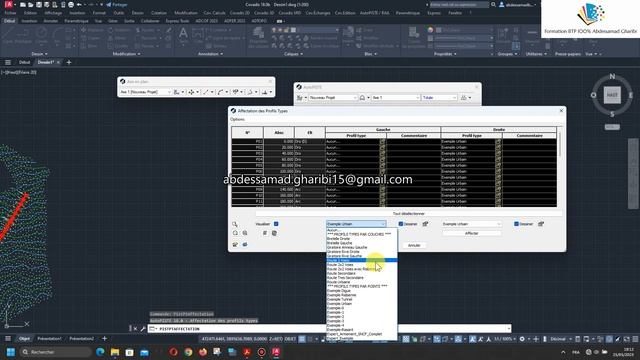640x360 pixels.
Task: Toggle the grid display status bar icon
Action: coord(302,339)
